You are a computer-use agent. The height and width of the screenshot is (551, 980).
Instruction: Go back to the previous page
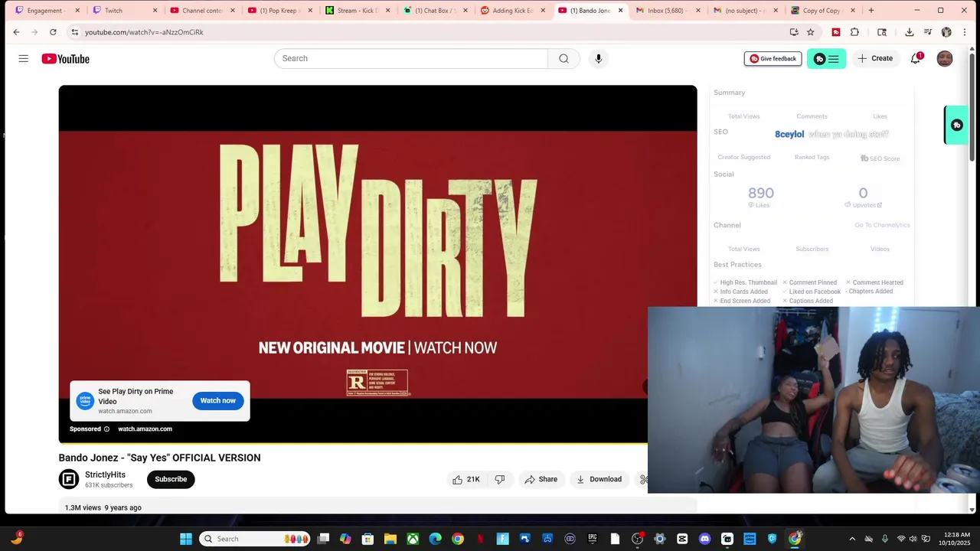[x=16, y=32]
